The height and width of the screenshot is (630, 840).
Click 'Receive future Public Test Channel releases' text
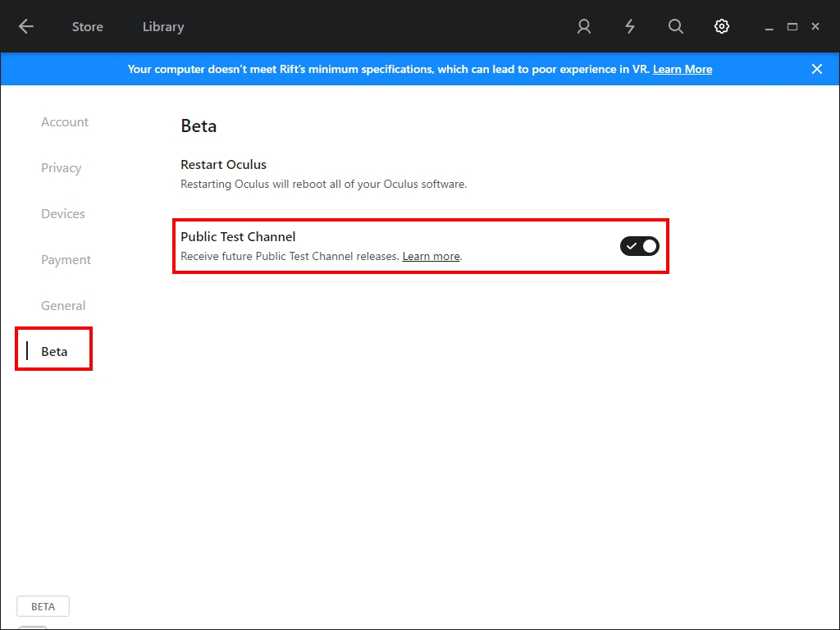click(290, 257)
